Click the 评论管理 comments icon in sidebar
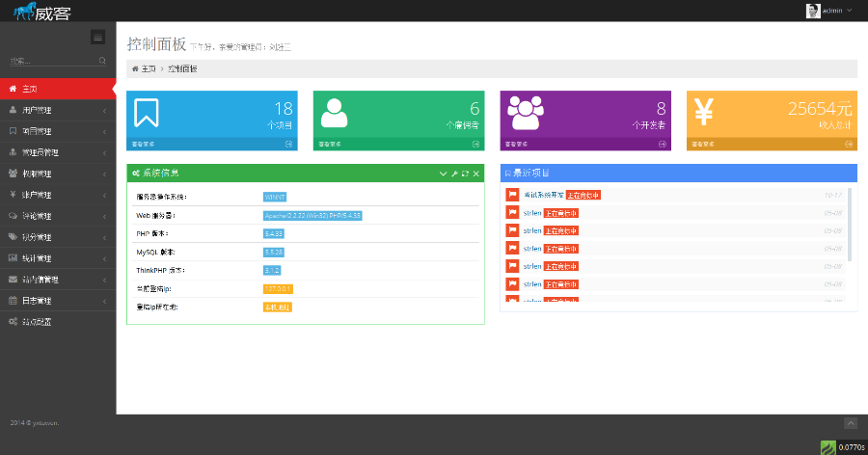The width and height of the screenshot is (868, 455). pos(13,216)
